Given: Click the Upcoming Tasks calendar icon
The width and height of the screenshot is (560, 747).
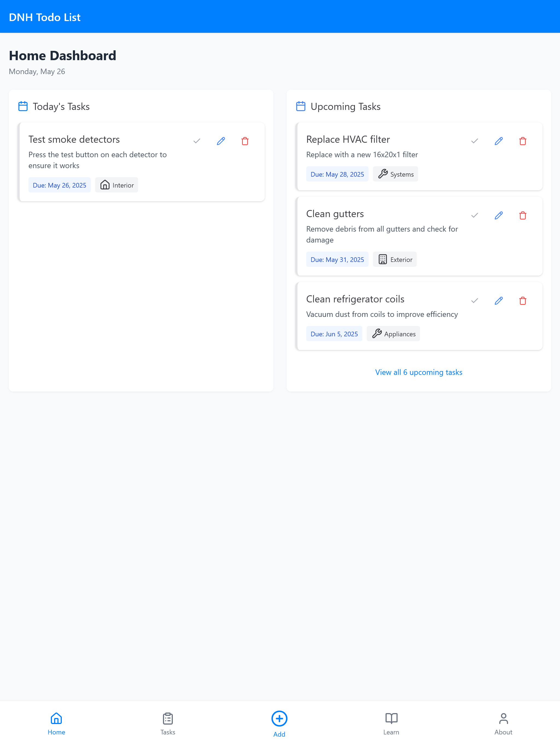Looking at the screenshot, I should (301, 106).
